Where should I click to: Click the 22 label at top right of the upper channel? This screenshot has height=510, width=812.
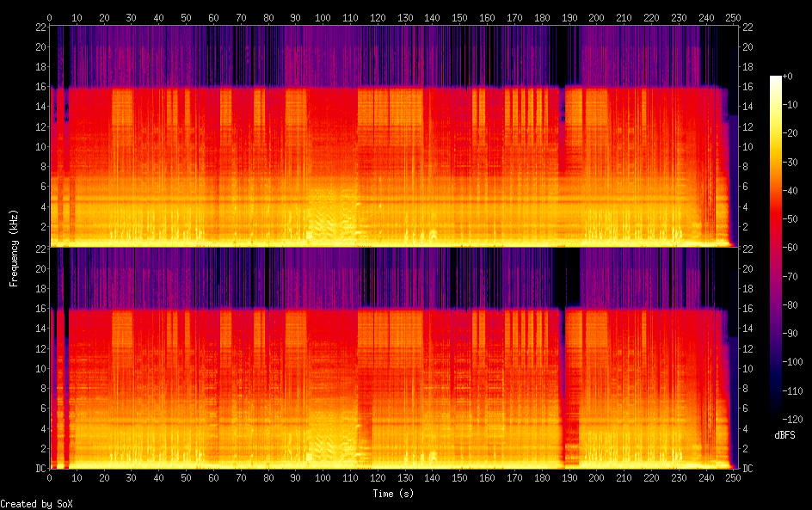747,27
